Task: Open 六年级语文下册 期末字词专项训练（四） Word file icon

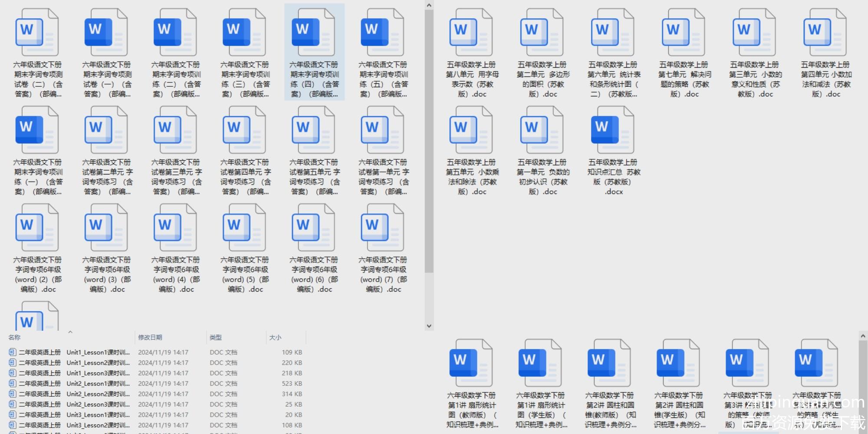Action: coord(313,33)
